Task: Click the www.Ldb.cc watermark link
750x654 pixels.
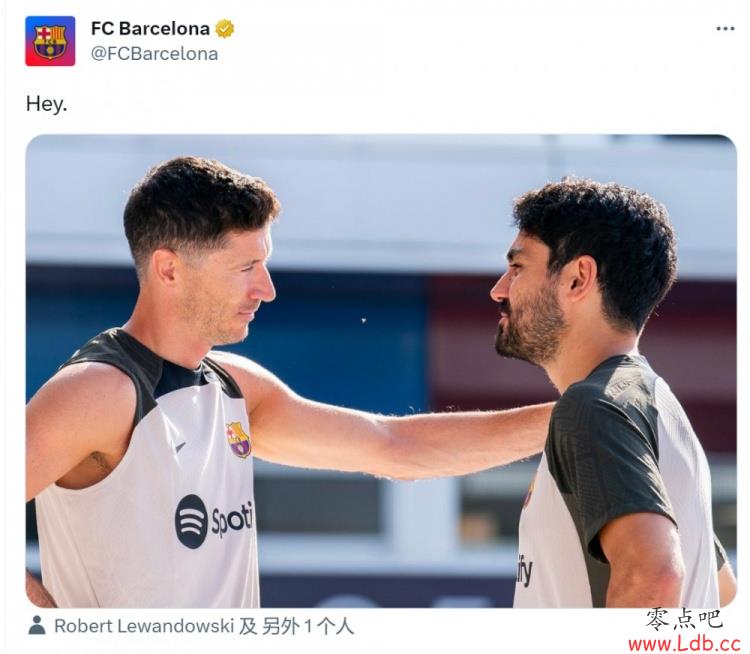Action: 684,643
